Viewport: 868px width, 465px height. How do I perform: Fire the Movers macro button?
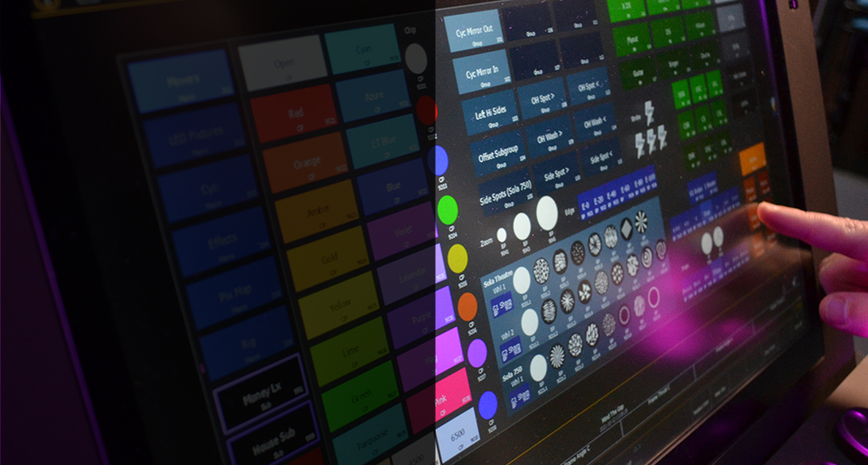tap(182, 81)
